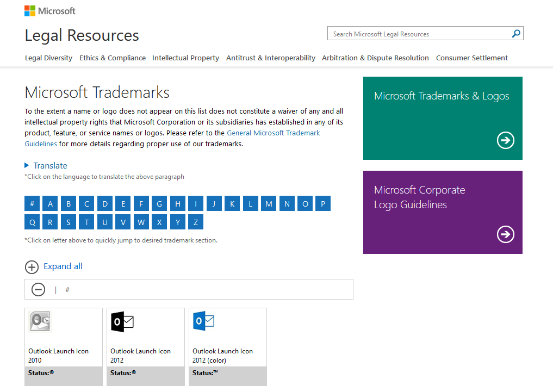Screen dimensions: 553x392
Task: Jump to letter J trademarks
Action: 214,203
